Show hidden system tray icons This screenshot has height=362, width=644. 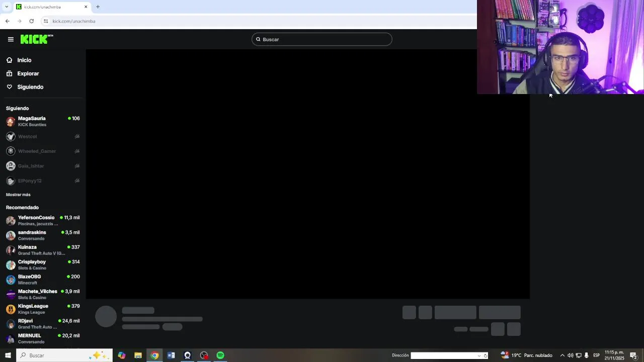click(x=562, y=355)
